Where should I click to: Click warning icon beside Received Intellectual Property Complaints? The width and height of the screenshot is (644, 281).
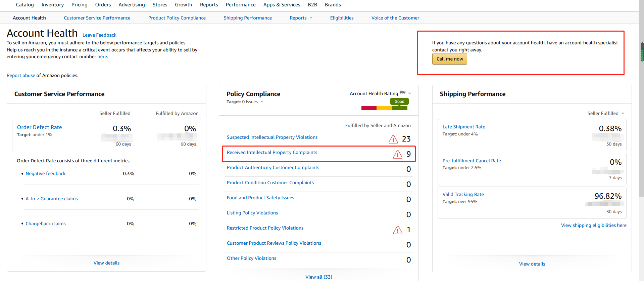[398, 154]
